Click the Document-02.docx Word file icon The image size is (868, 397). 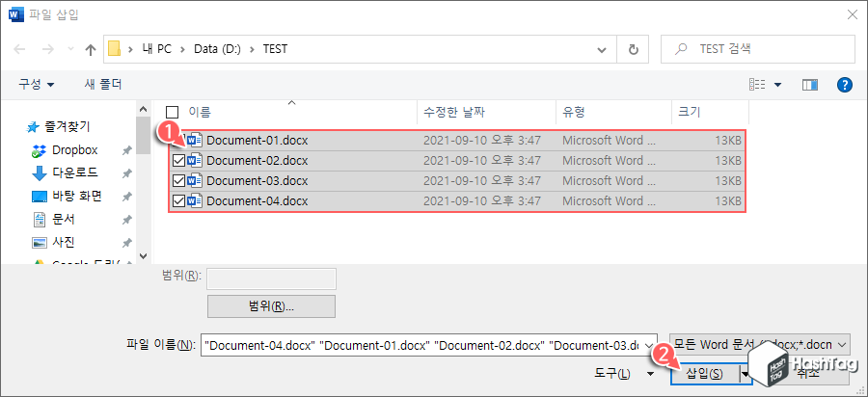pyautogui.click(x=195, y=161)
